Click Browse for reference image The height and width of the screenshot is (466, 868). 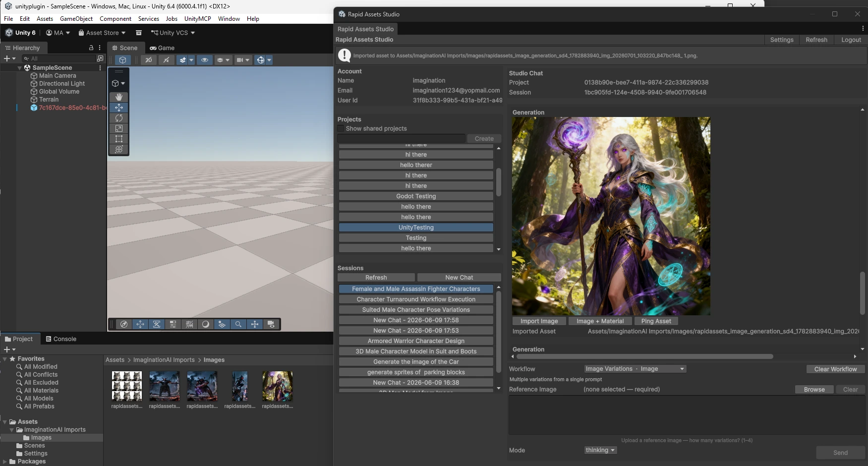click(814, 390)
